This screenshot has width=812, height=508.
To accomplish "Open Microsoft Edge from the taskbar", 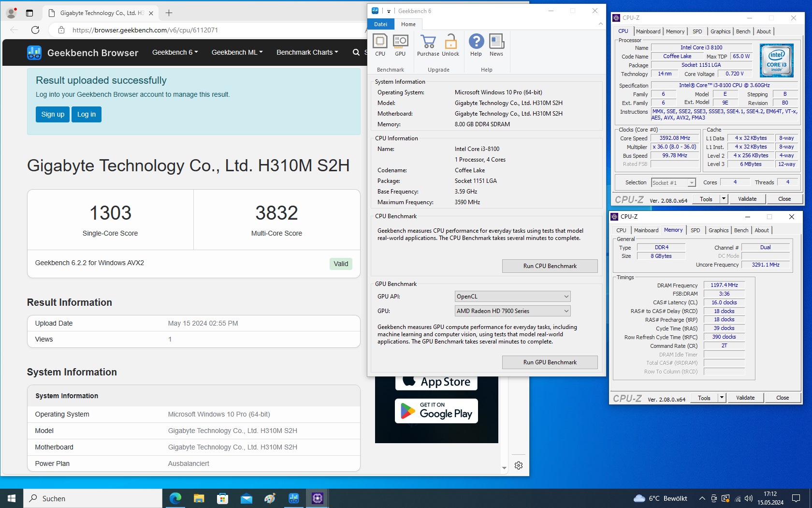I will [175, 498].
